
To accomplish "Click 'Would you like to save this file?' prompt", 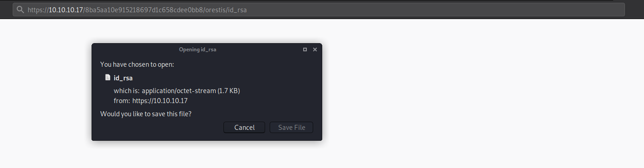I will 145,114.
